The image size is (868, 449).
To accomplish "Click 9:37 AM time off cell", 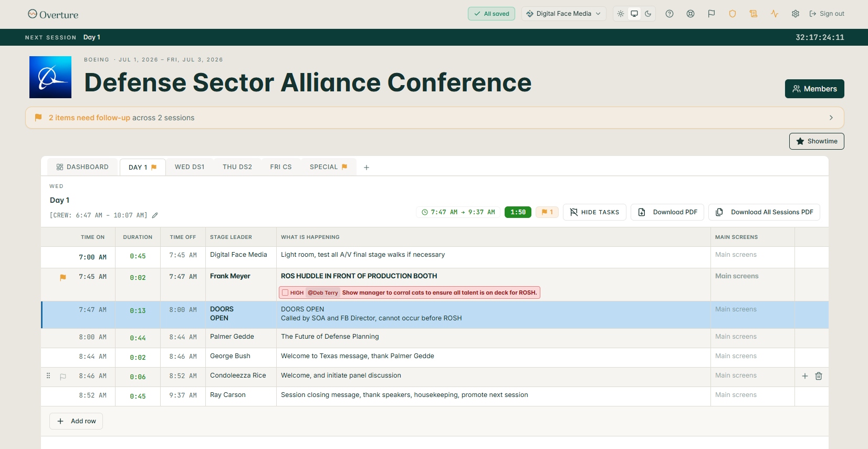I will 183,395.
